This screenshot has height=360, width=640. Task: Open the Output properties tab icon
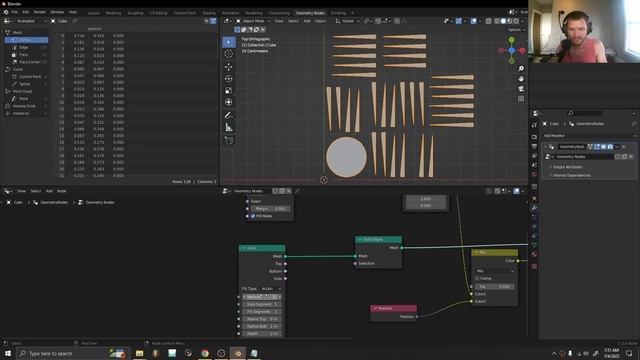(x=534, y=147)
